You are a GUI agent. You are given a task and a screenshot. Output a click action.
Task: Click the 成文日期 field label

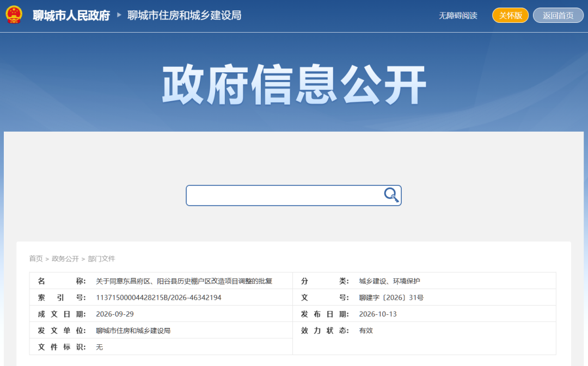pos(62,314)
